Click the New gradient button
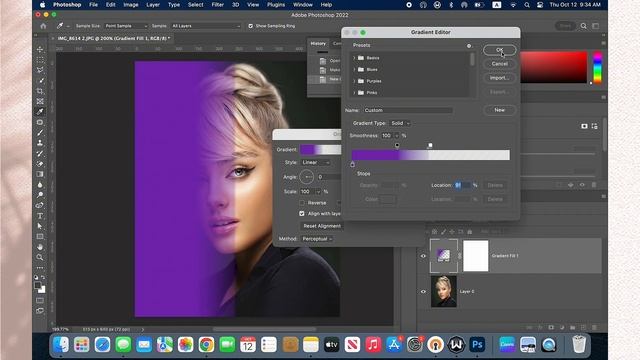Viewport: 640px width, 360px height. click(x=500, y=110)
